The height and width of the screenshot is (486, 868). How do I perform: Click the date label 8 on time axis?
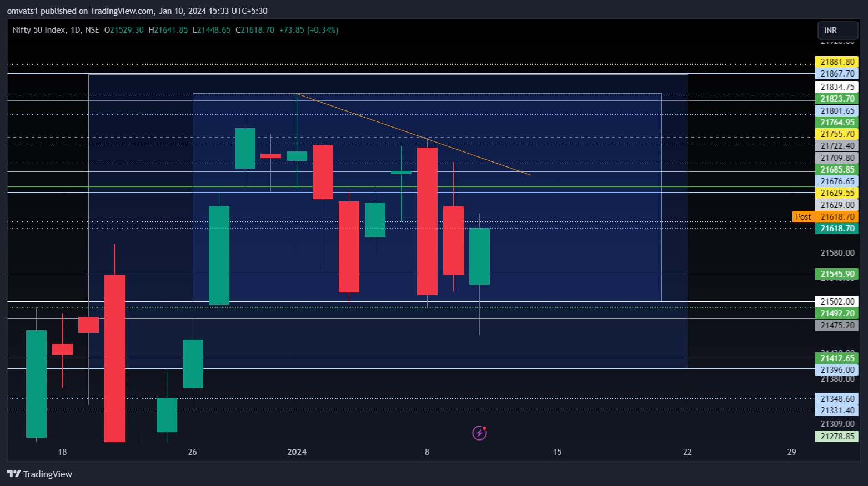[427, 452]
